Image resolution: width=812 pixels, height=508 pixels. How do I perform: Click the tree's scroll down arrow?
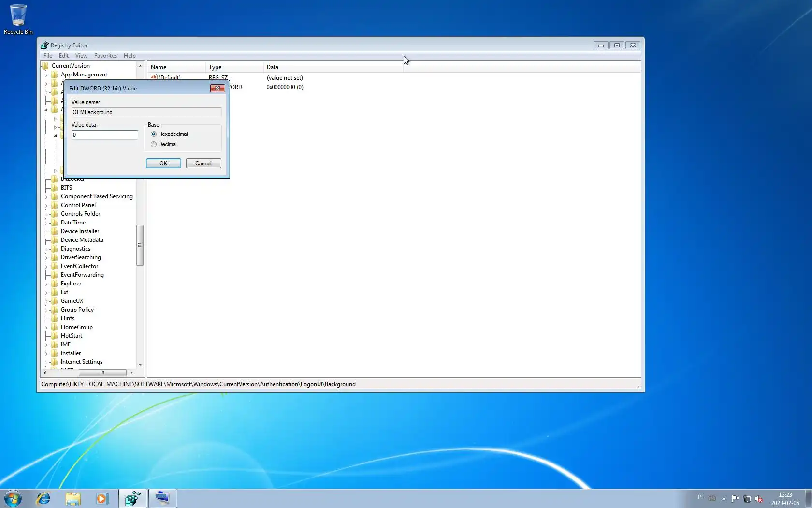140,364
